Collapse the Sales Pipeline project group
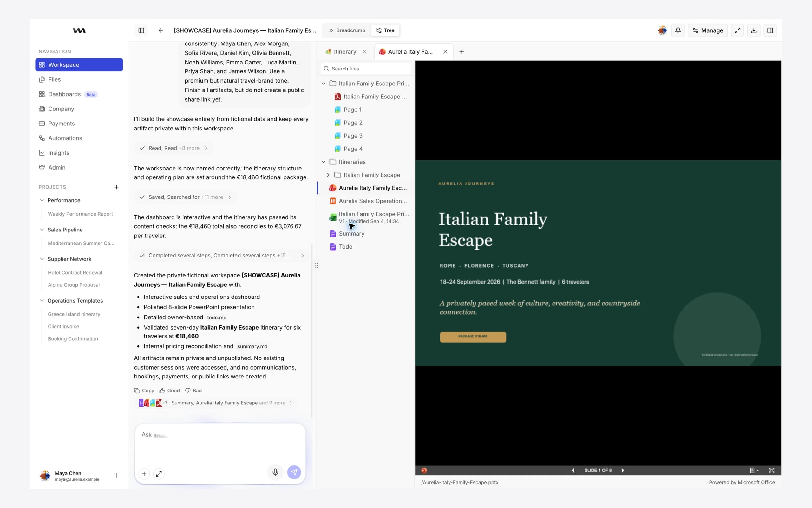 click(42, 230)
